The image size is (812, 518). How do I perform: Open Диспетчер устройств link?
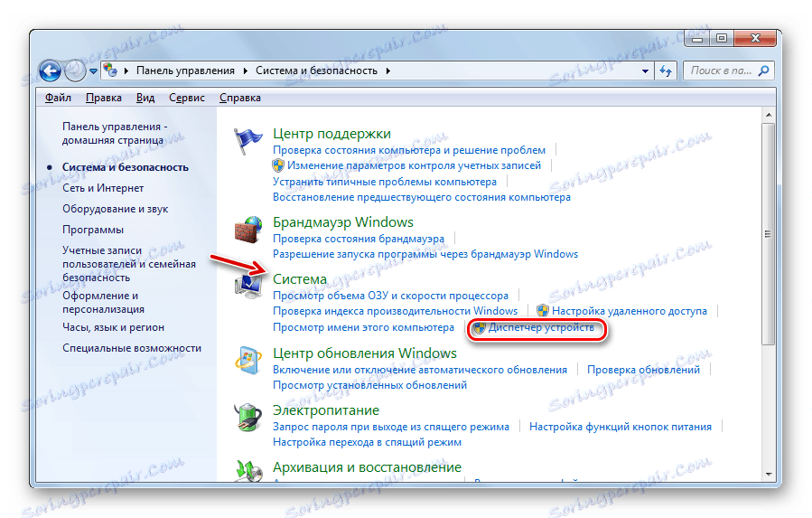pyautogui.click(x=541, y=327)
